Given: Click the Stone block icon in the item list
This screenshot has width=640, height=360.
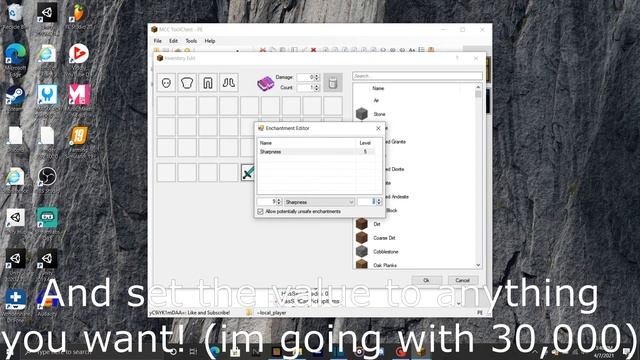Looking at the screenshot, I should coord(362,114).
